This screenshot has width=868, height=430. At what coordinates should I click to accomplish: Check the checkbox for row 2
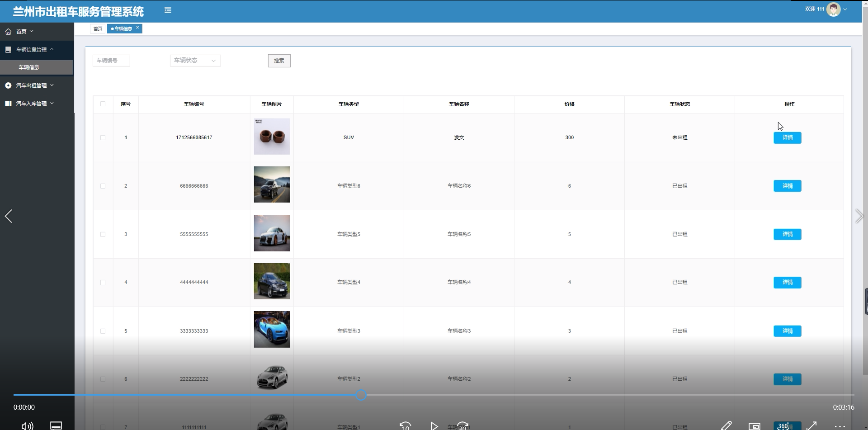[103, 186]
